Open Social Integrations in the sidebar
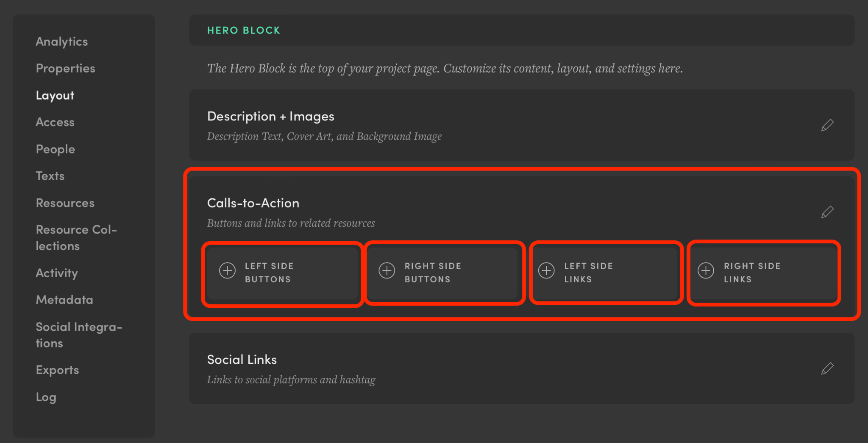 pyautogui.click(x=79, y=335)
